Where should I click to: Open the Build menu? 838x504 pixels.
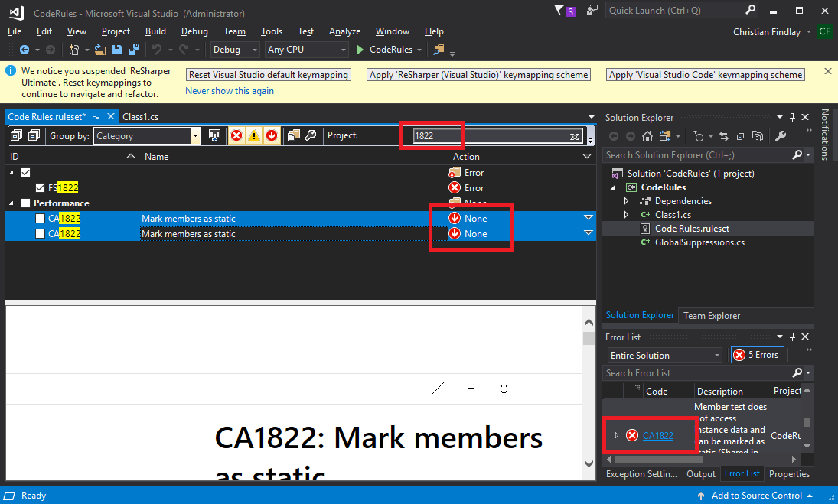point(155,31)
